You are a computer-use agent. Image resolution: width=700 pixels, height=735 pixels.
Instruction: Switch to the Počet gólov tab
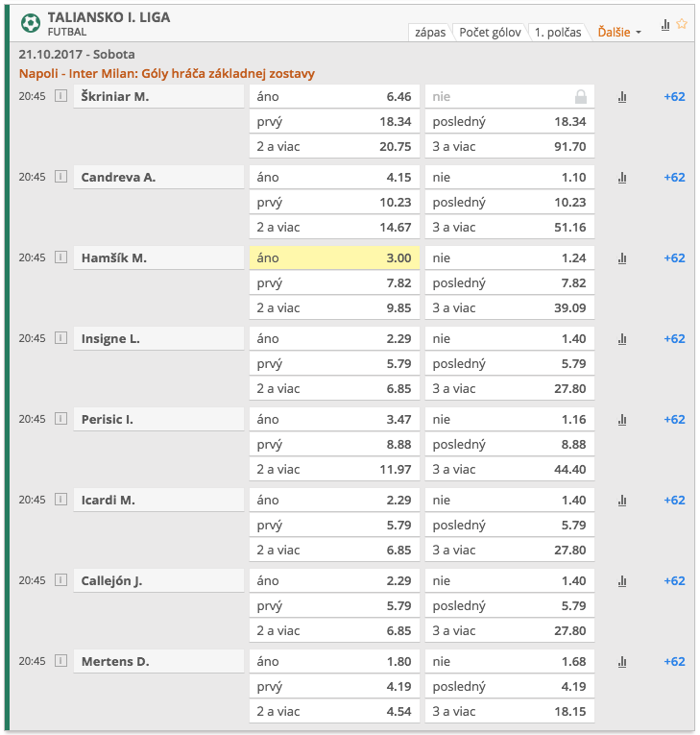pos(490,33)
